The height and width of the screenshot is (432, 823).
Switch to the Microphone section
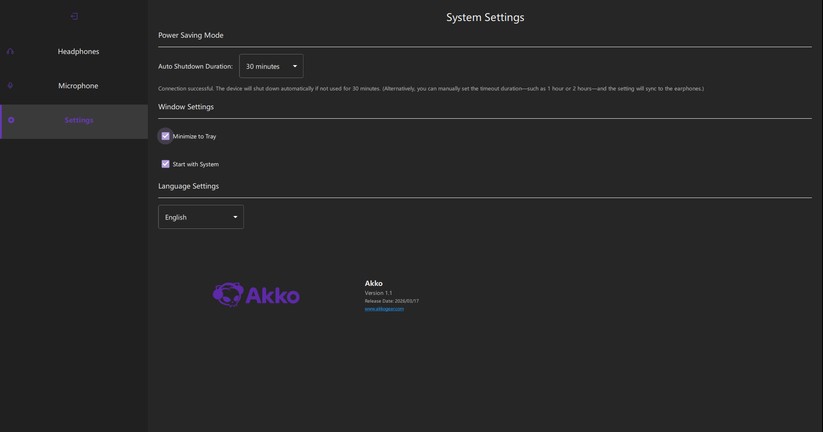pos(73,86)
